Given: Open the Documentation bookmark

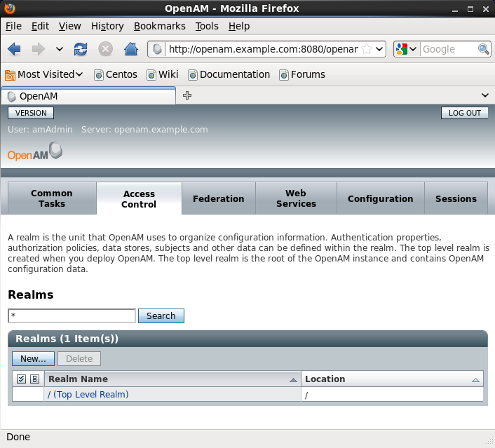Looking at the screenshot, I should tap(229, 74).
